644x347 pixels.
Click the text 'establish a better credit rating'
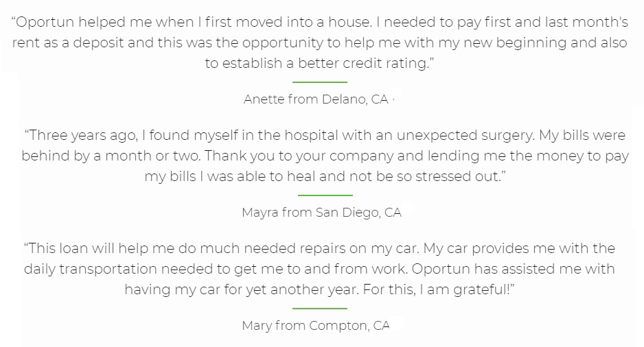point(325,63)
